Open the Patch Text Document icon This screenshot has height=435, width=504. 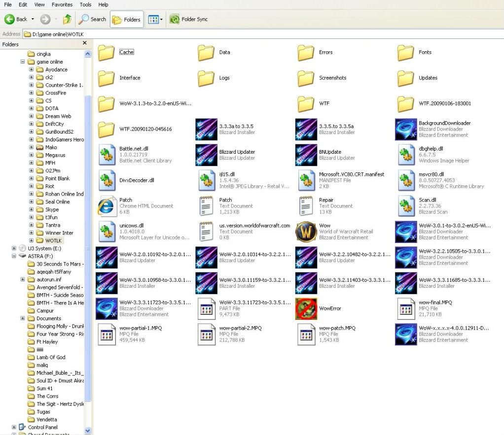click(206, 206)
